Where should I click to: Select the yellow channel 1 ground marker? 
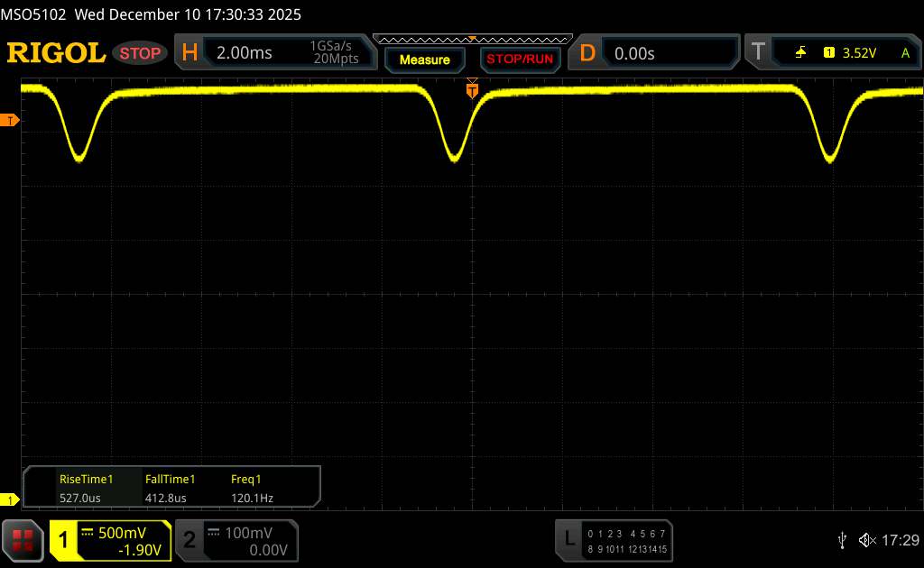(11, 499)
